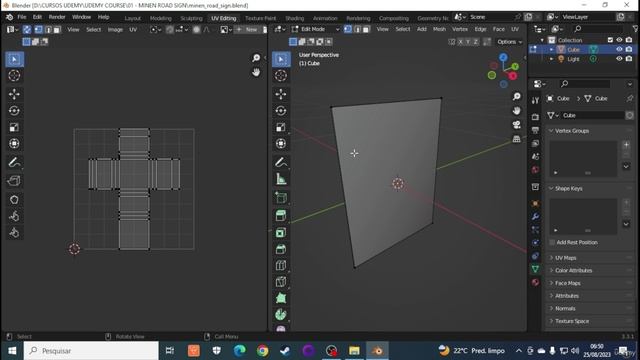
Task: Switch to the Modeling workspace tab
Action: (x=160, y=18)
